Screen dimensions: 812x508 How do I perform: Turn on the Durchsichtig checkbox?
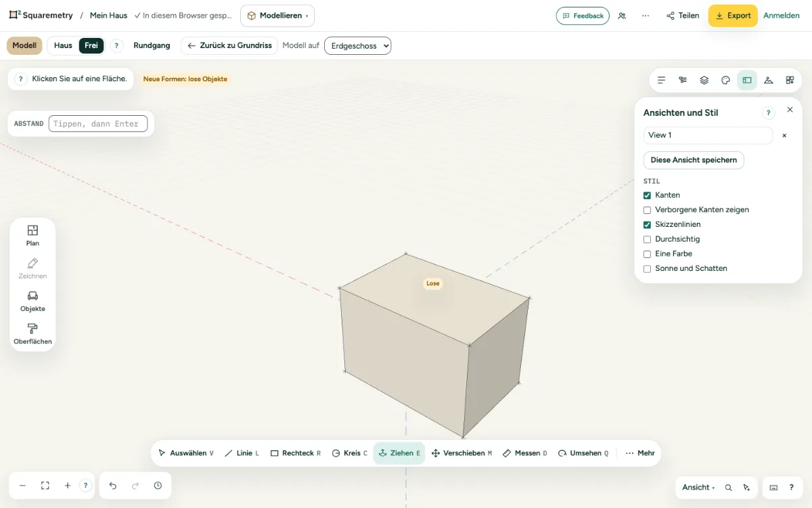[648, 239]
